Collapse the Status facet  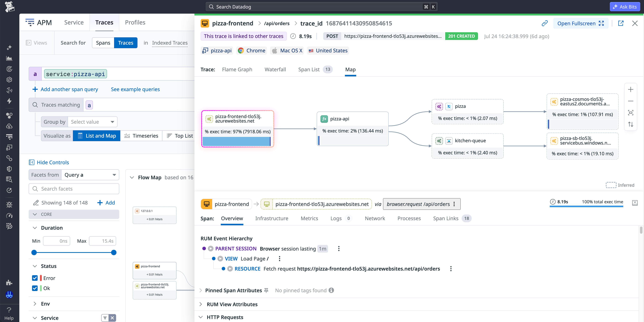tap(35, 266)
